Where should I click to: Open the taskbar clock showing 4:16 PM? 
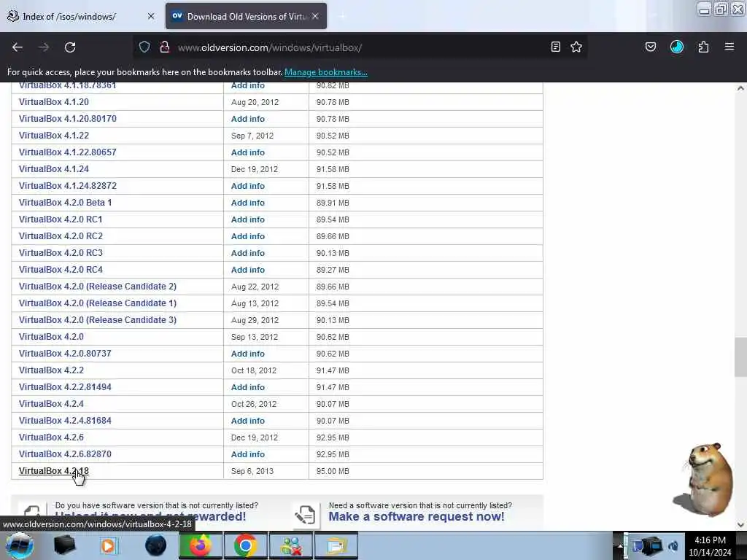point(710,546)
